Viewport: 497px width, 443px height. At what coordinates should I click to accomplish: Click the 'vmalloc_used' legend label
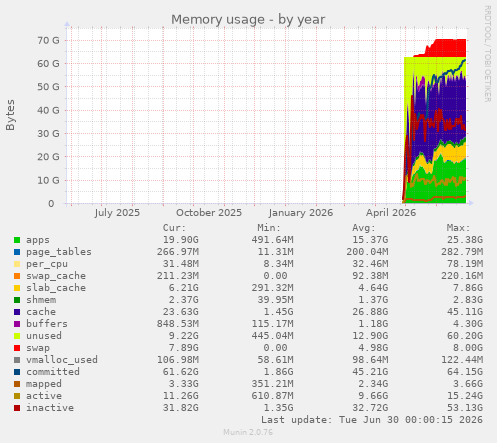pos(62,360)
